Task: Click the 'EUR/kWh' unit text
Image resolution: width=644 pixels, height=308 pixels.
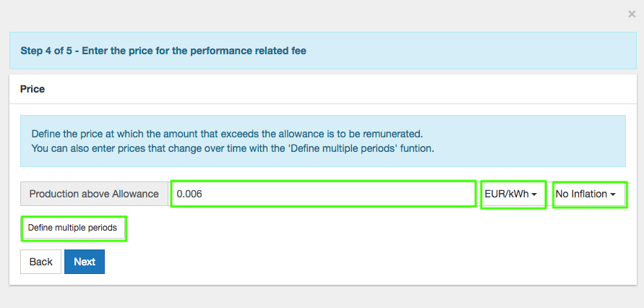Action: [507, 194]
